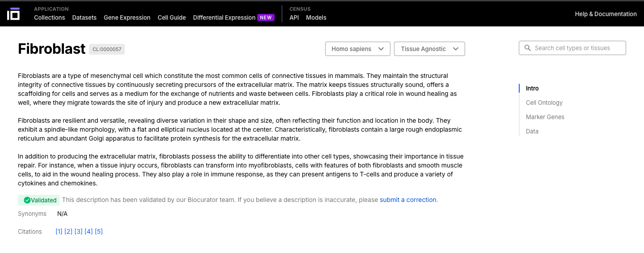Open the Collections page
This screenshot has height=253, width=644.
pyautogui.click(x=50, y=18)
